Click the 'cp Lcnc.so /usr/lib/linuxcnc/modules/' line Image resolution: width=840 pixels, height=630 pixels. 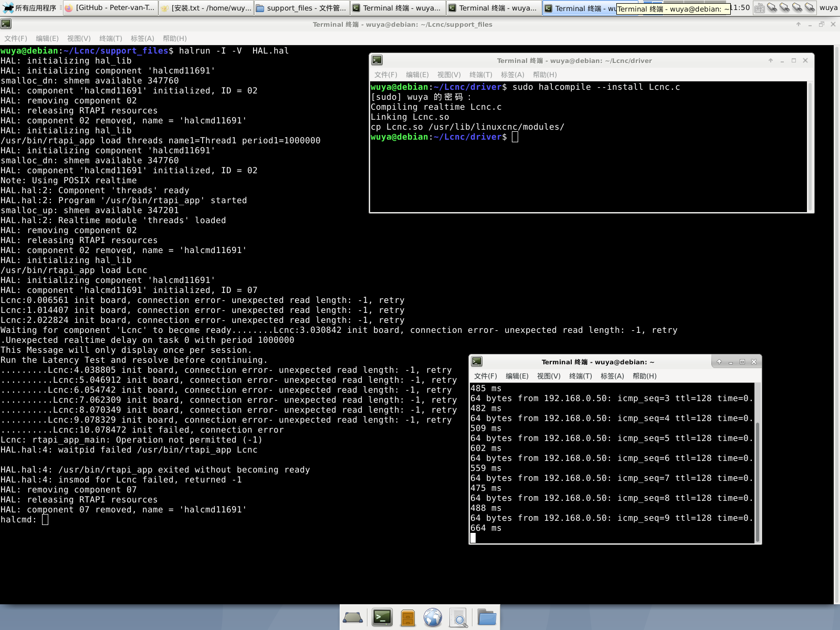coord(467,127)
